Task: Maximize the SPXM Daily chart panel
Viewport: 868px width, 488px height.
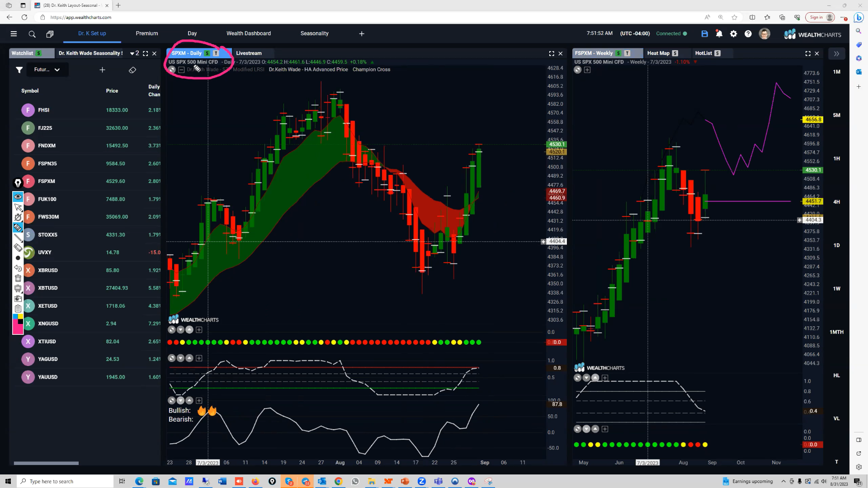Action: click(x=552, y=53)
